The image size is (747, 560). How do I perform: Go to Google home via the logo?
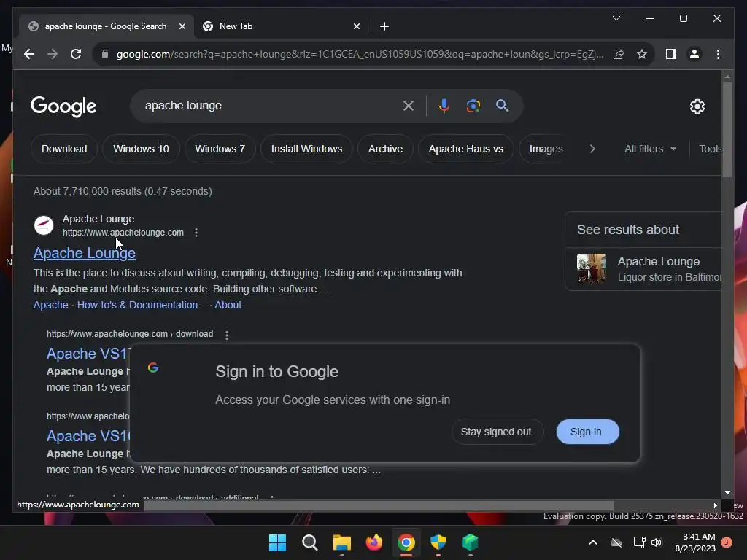tap(64, 106)
